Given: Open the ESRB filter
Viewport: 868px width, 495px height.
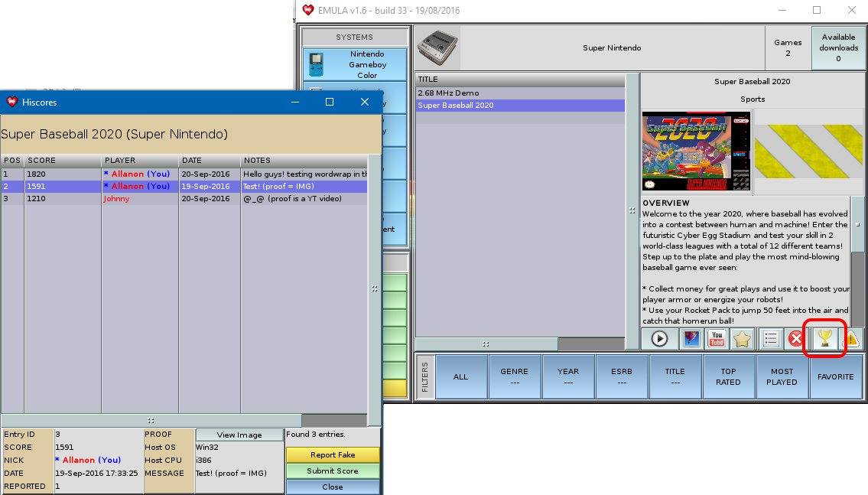Looking at the screenshot, I should click(622, 376).
